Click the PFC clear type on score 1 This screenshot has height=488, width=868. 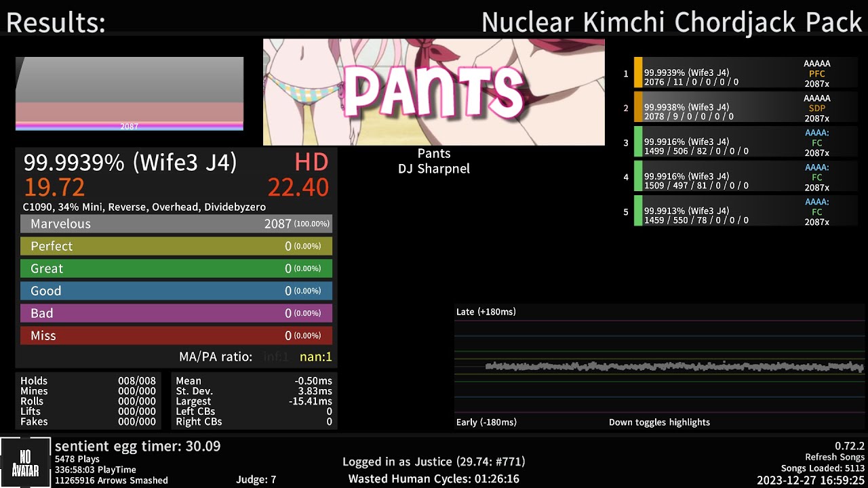tap(817, 74)
